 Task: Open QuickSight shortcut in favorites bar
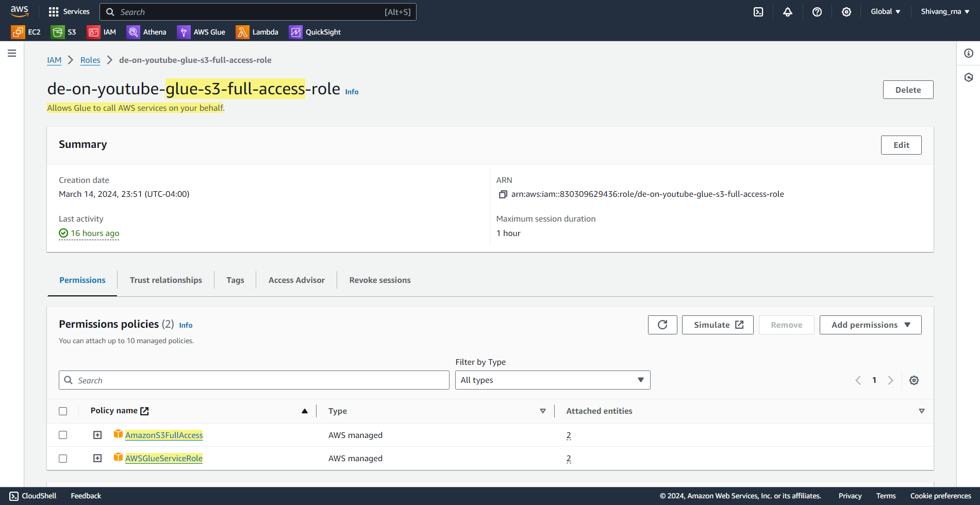[315, 32]
